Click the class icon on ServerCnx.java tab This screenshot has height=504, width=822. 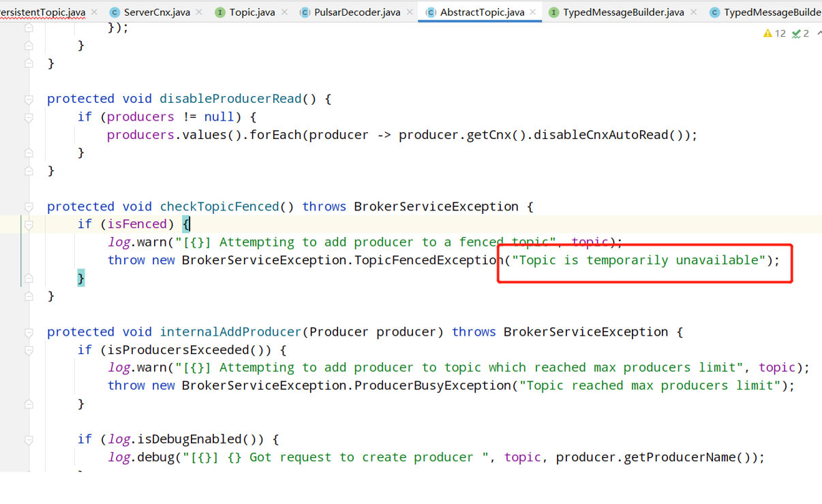click(x=115, y=12)
